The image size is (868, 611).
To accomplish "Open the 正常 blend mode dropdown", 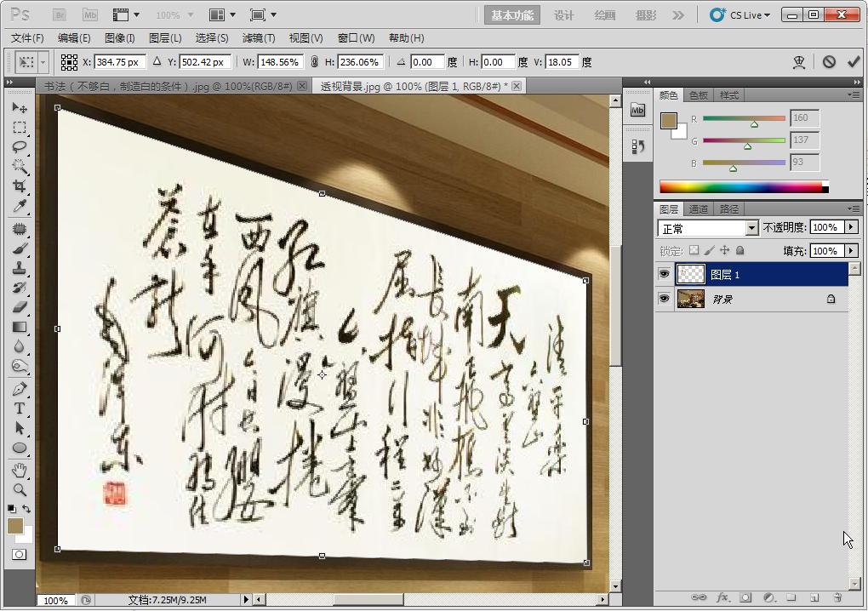I will 751,227.
